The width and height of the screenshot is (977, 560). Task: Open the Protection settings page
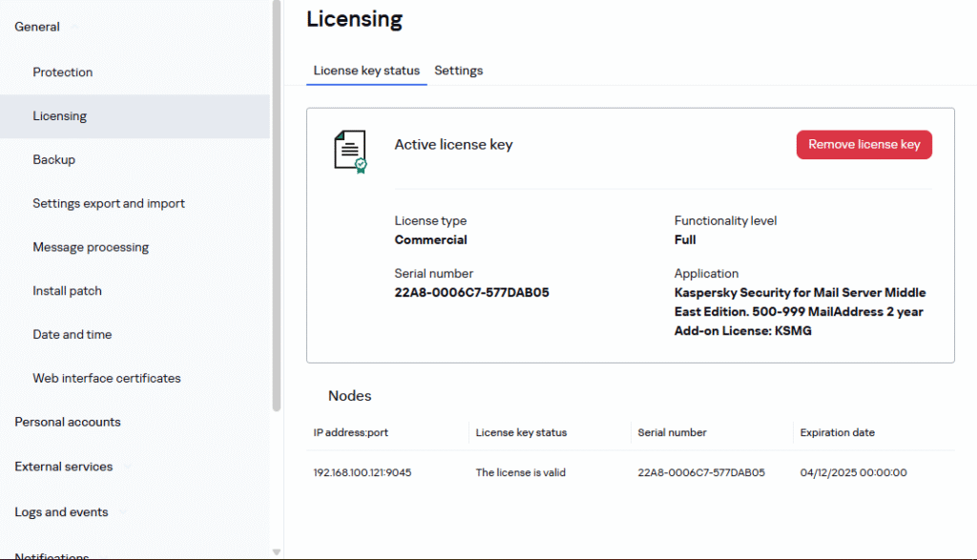click(x=63, y=73)
